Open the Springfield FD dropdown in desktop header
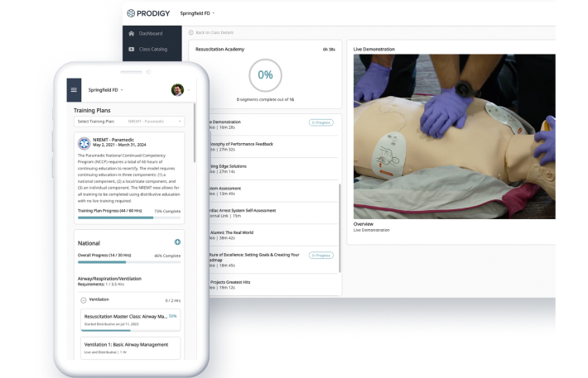 [197, 13]
